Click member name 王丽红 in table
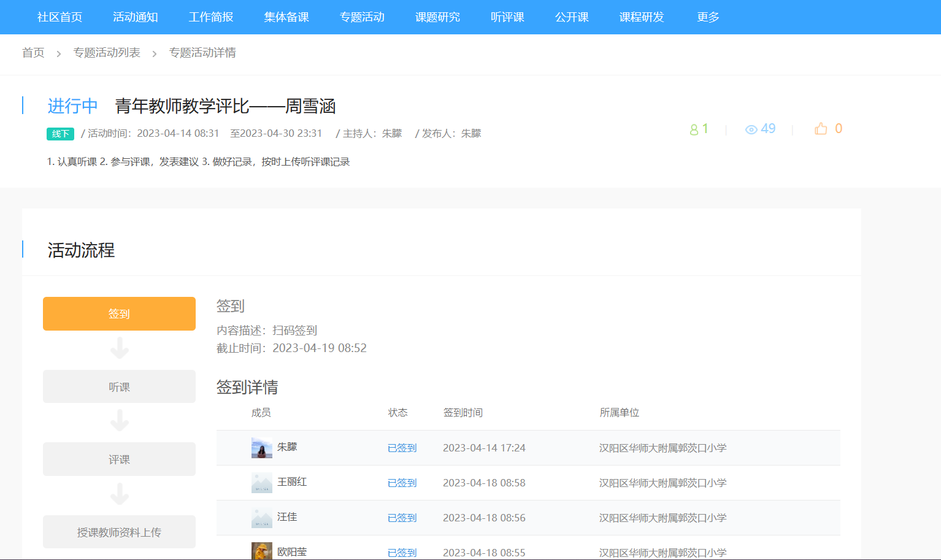 pyautogui.click(x=292, y=482)
